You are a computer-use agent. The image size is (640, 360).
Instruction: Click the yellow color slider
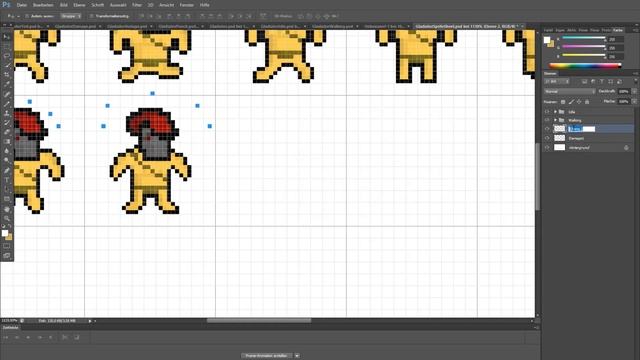(584, 55)
